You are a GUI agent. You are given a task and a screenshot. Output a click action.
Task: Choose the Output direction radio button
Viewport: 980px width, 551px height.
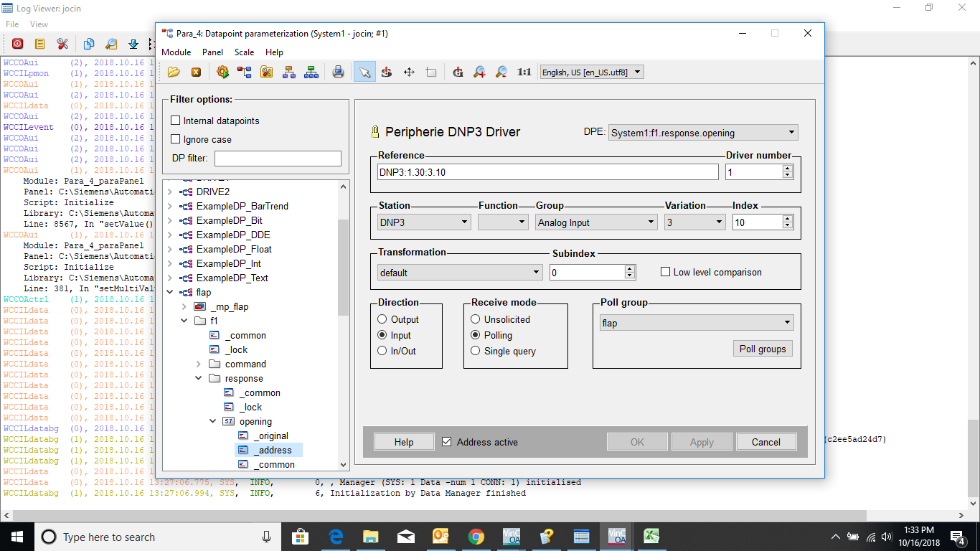tap(382, 319)
